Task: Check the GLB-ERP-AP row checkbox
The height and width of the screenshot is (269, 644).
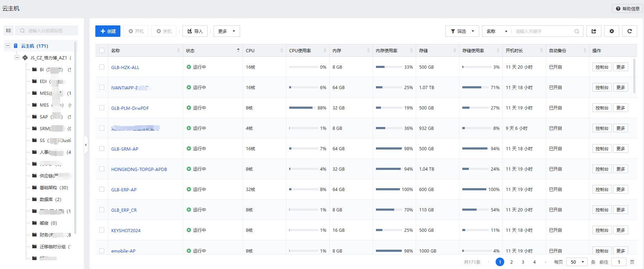Action: pyautogui.click(x=102, y=189)
